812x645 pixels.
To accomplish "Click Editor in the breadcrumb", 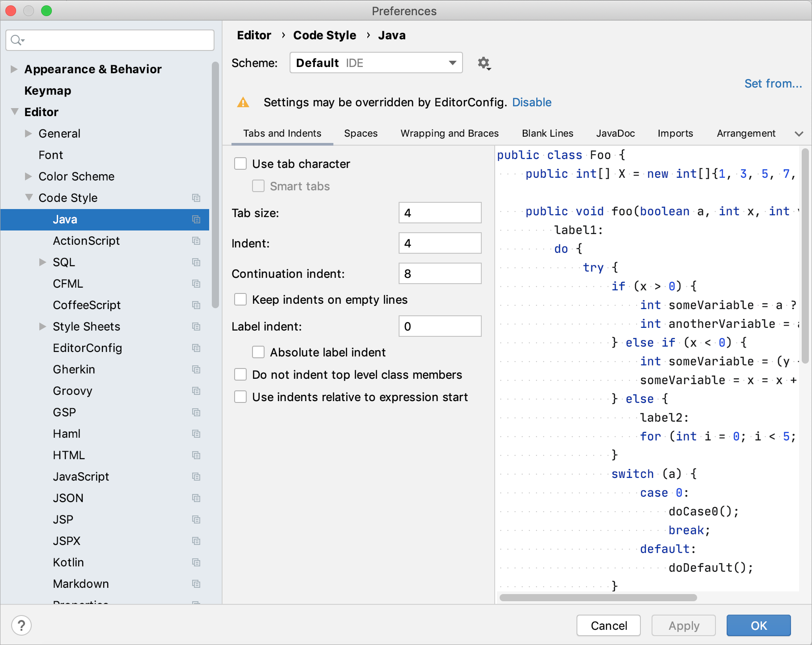I will [x=254, y=35].
